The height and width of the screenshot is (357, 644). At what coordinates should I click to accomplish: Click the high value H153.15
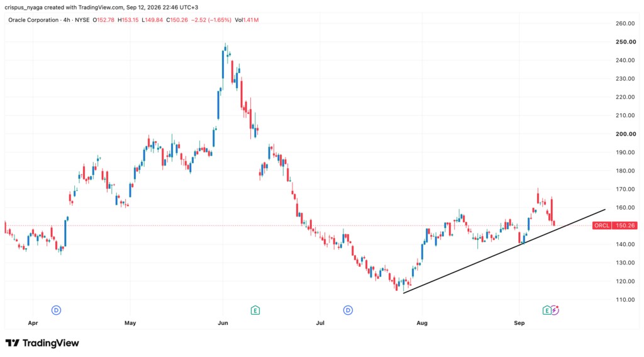click(128, 20)
